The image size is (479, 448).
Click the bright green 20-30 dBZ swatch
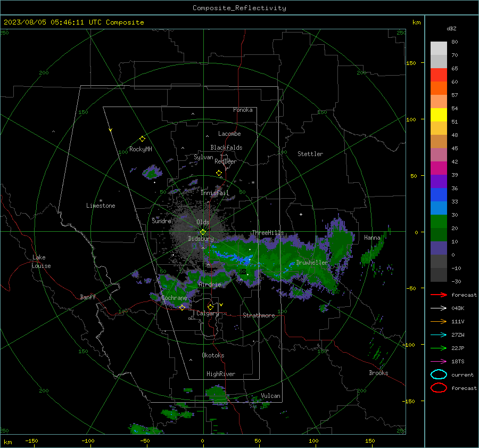point(439,222)
